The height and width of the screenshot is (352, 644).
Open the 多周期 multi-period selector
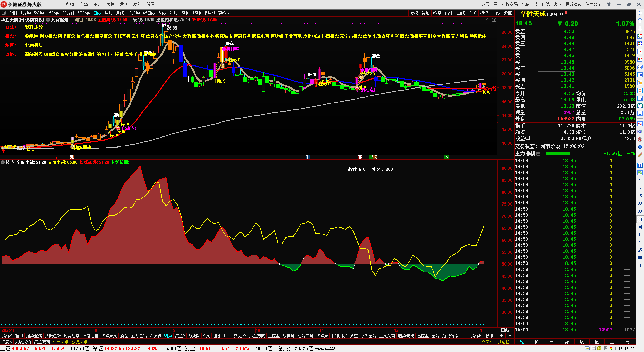pyautogui.click(x=209, y=13)
